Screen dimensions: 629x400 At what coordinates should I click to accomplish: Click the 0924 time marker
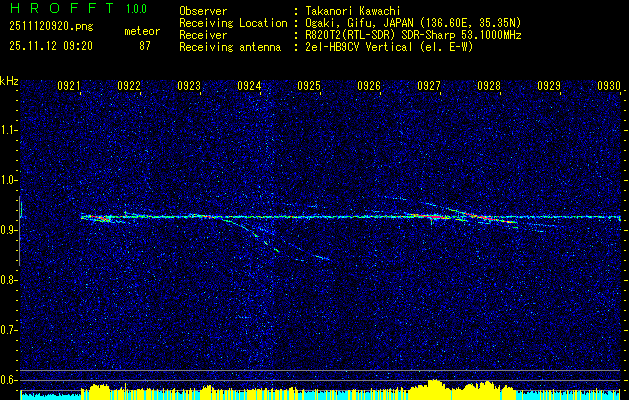[x=249, y=85]
